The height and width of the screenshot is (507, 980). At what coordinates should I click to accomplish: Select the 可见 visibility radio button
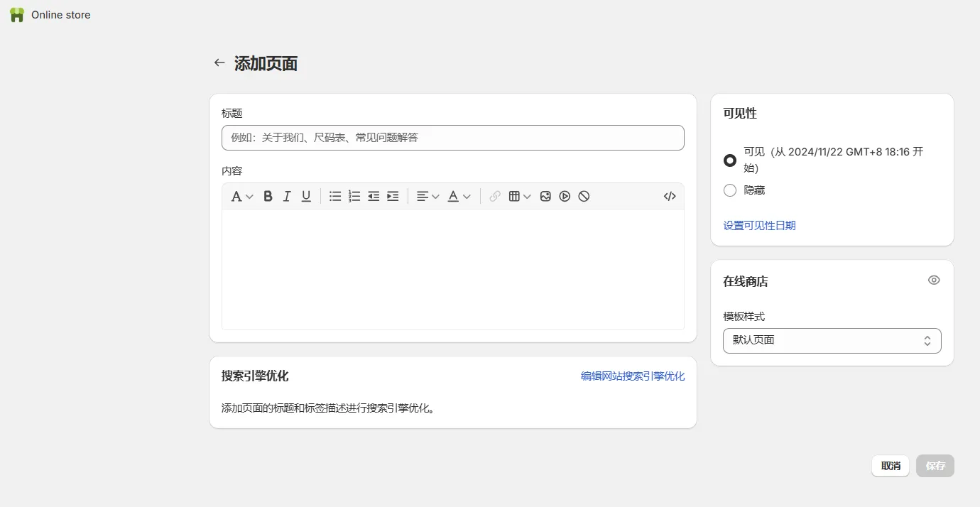(x=729, y=160)
